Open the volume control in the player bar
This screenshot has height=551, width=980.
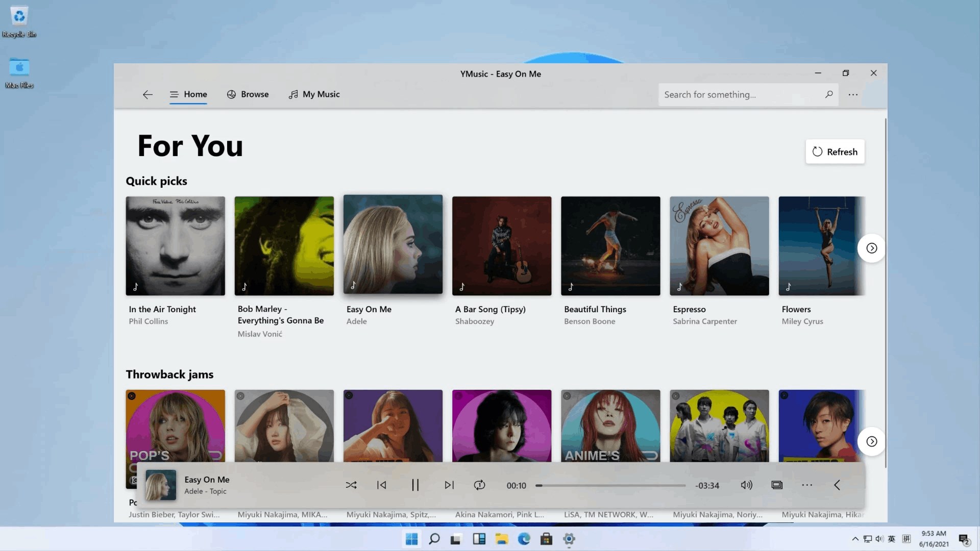[x=746, y=485]
